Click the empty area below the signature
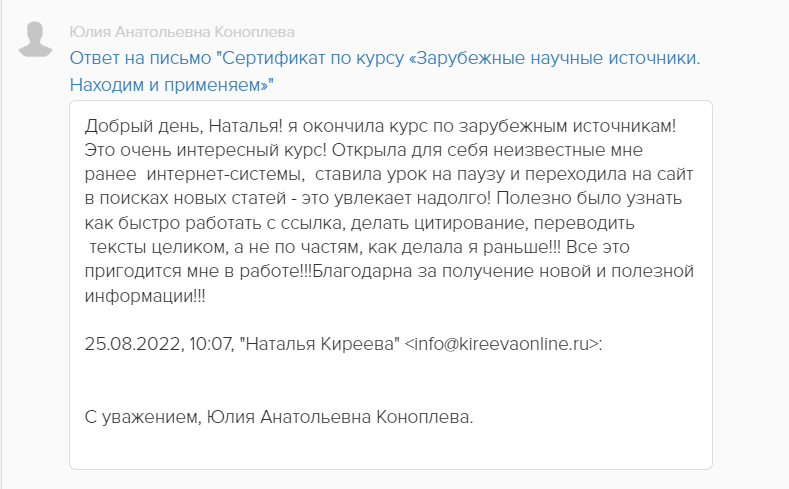789x489 pixels. click(x=390, y=448)
